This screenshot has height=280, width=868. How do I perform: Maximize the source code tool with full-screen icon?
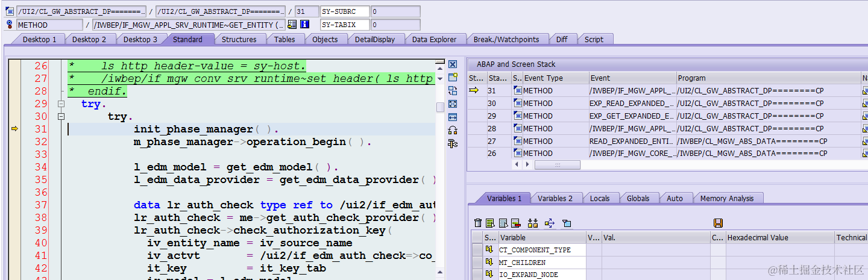[453, 104]
